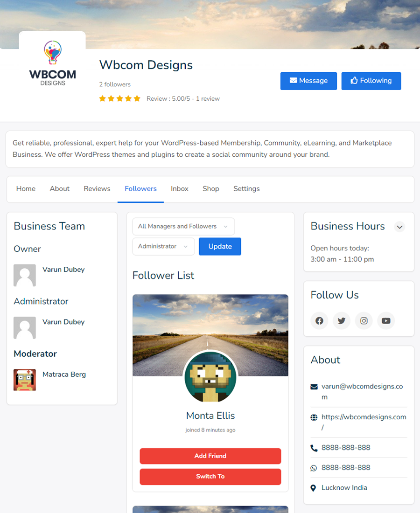Go to the Inbox tab
420x513 pixels.
pyautogui.click(x=179, y=189)
